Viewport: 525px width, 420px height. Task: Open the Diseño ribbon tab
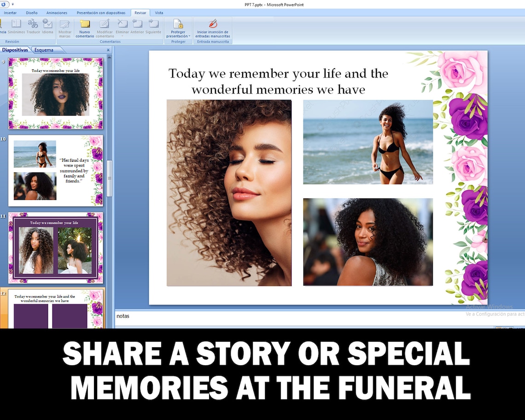32,12
